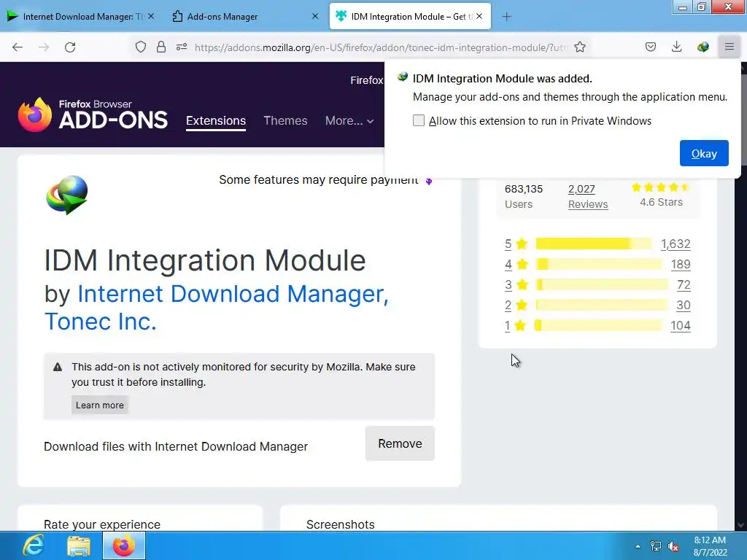747x560 pixels.
Task: Click the muted volume tray icon
Action: point(673,546)
